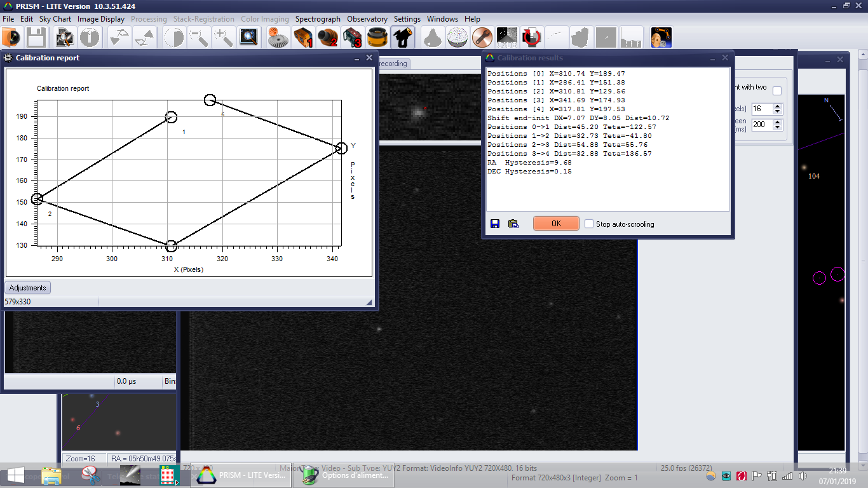868x488 pixels.
Task: Increase the value 200 with stepper arrow
Action: pyautogui.click(x=778, y=123)
